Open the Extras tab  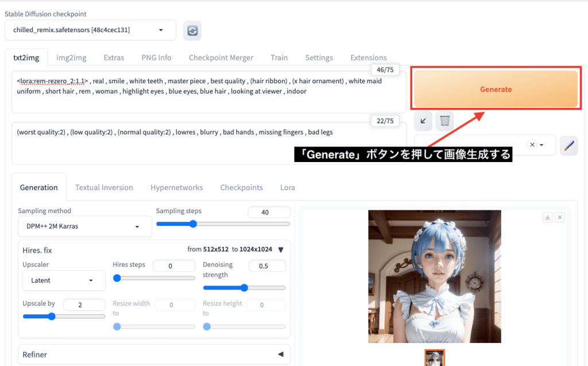click(114, 58)
